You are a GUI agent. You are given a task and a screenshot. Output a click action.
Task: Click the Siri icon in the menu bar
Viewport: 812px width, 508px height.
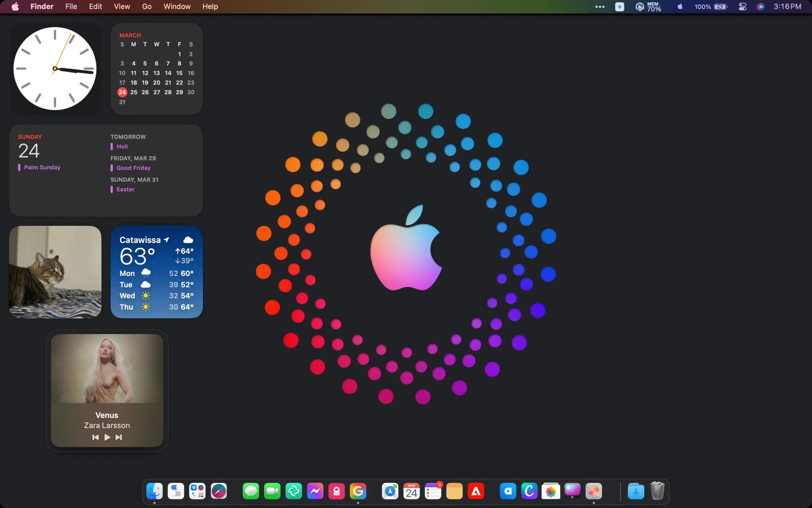(x=761, y=7)
